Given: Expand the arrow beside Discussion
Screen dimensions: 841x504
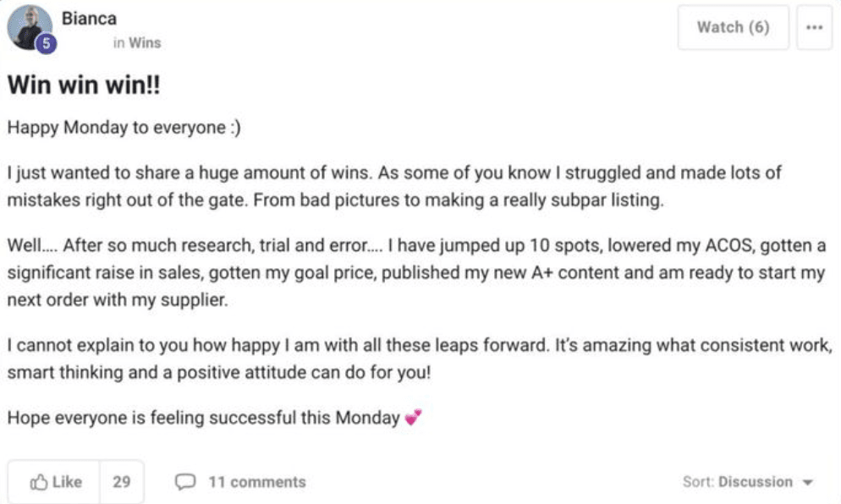Looking at the screenshot, I should pyautogui.click(x=808, y=483).
